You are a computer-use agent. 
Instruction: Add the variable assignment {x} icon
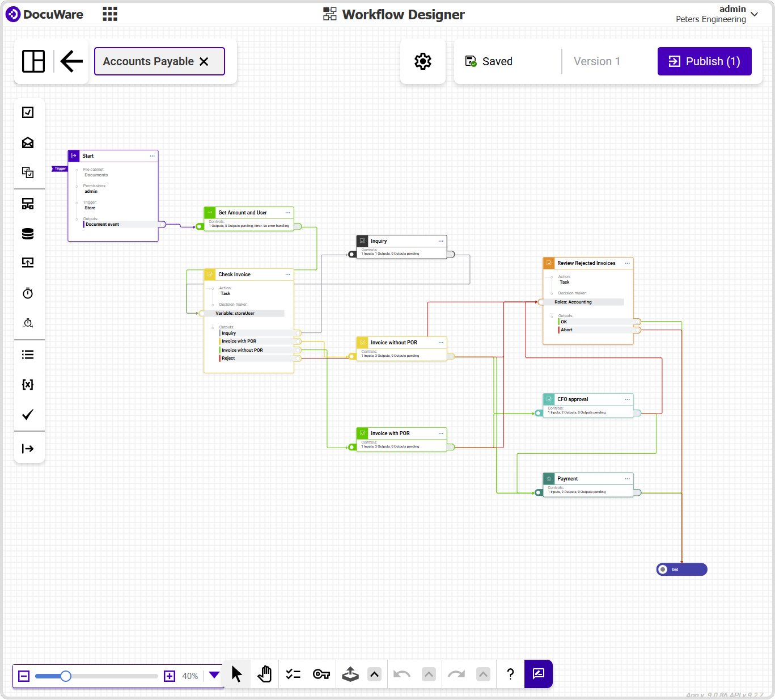(28, 385)
